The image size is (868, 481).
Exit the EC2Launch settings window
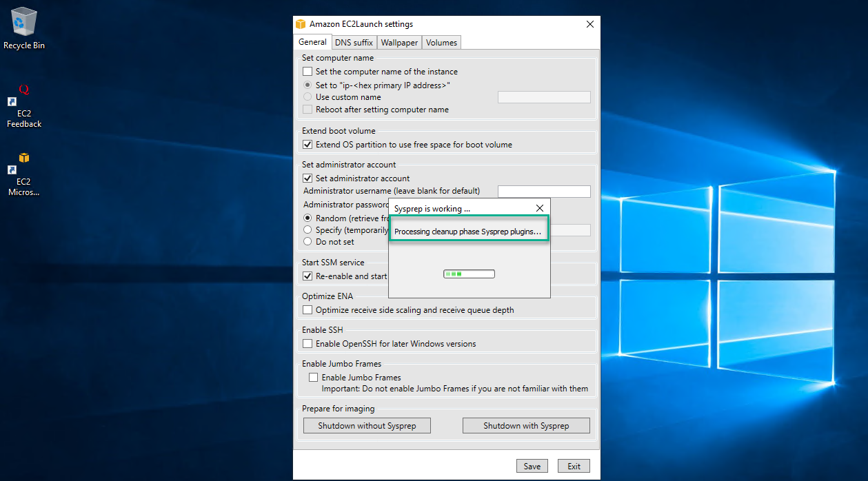[574, 467]
